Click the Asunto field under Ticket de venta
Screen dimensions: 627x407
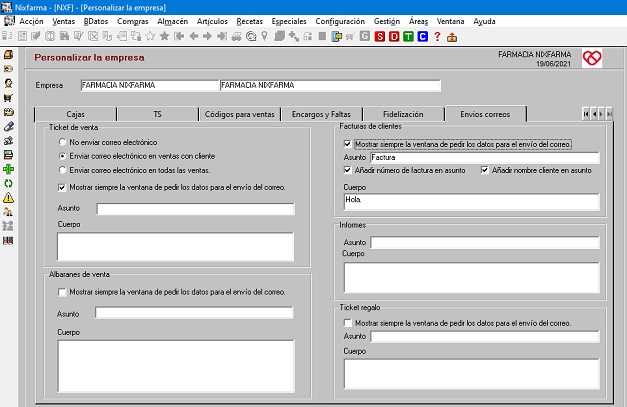[196, 209]
